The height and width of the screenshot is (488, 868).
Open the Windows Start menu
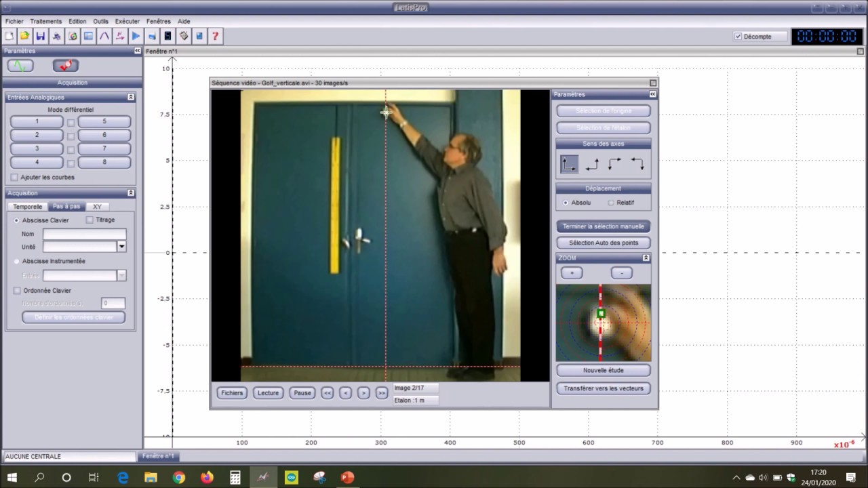(12, 477)
